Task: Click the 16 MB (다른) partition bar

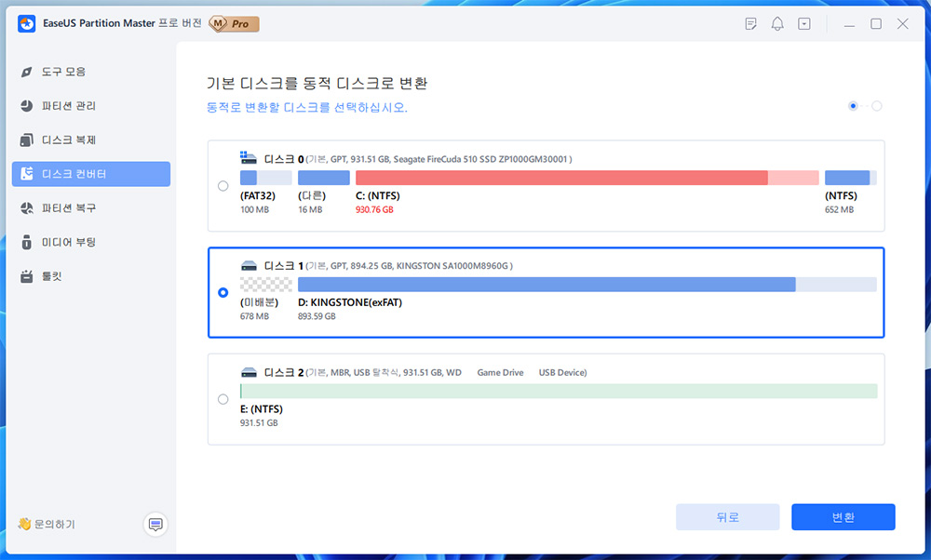Action: pyautogui.click(x=324, y=178)
